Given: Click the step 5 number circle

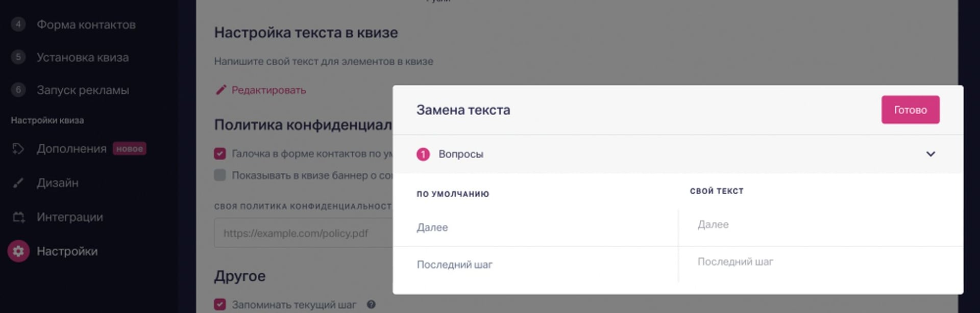Looking at the screenshot, I should pos(18,57).
